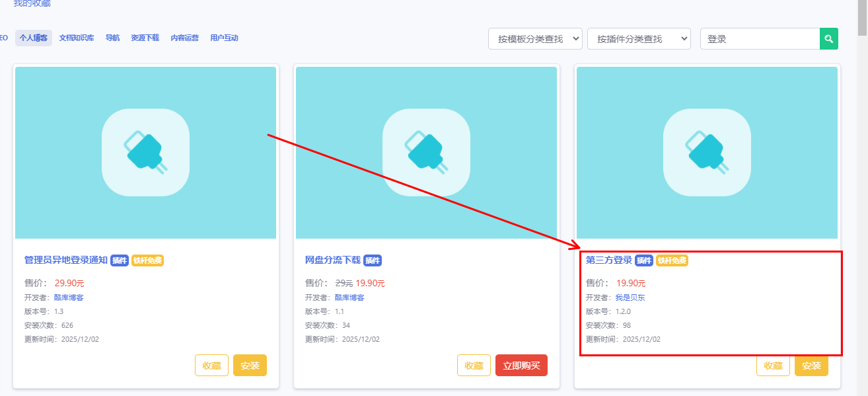Image resolution: width=868 pixels, height=396 pixels.
Task: Click 安装 button for 管理员异地登录通知
Action: pos(250,366)
